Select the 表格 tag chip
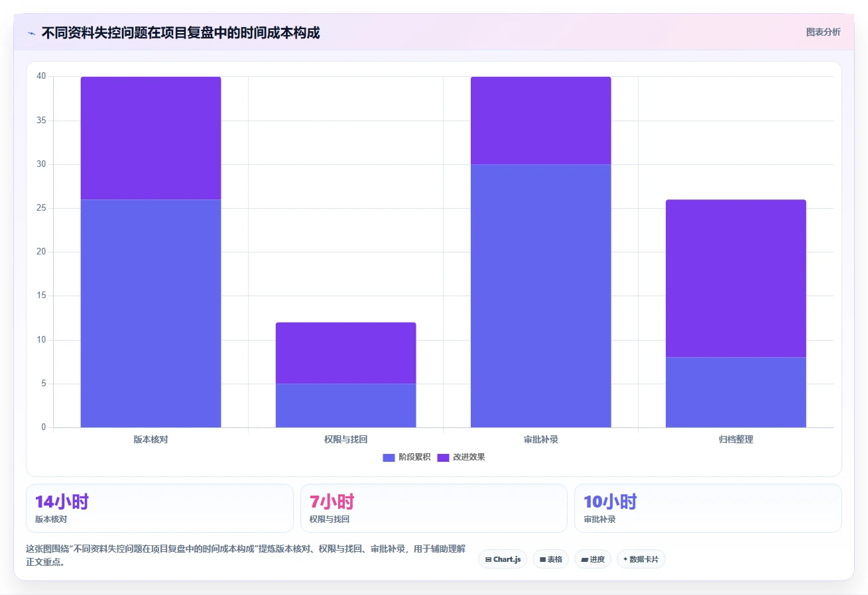The image size is (868, 595). tap(550, 559)
